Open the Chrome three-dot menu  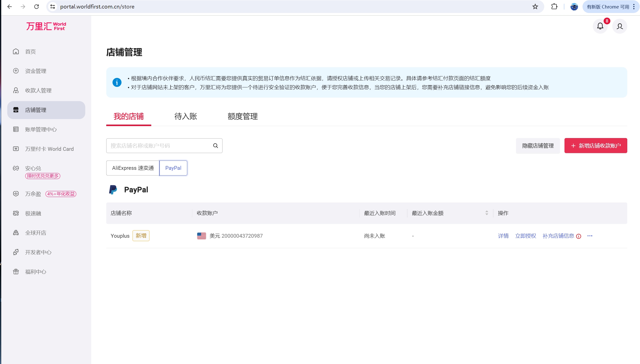click(x=634, y=6)
